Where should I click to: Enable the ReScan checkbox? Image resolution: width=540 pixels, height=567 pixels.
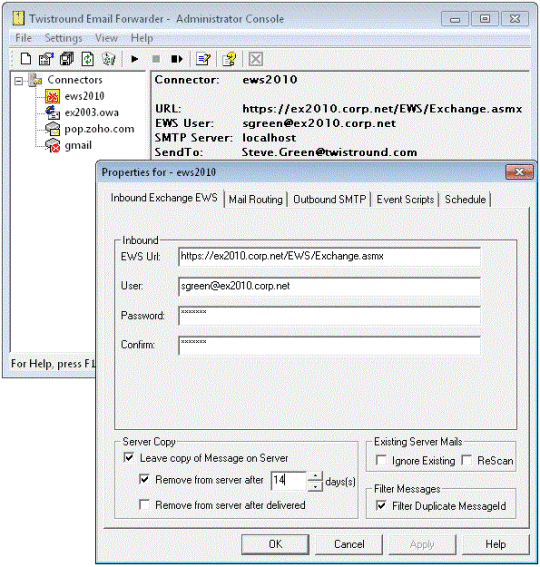pyautogui.click(x=467, y=460)
